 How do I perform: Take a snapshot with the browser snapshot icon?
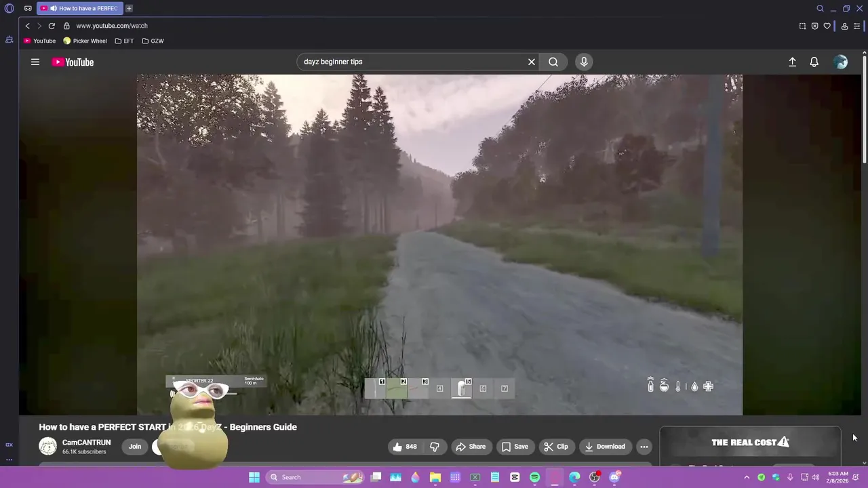tap(802, 26)
